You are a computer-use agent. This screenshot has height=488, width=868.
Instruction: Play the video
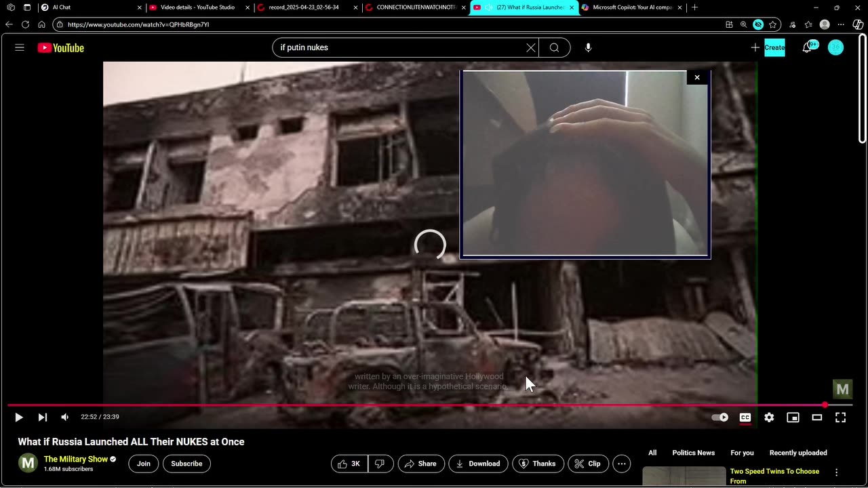tap(19, 418)
